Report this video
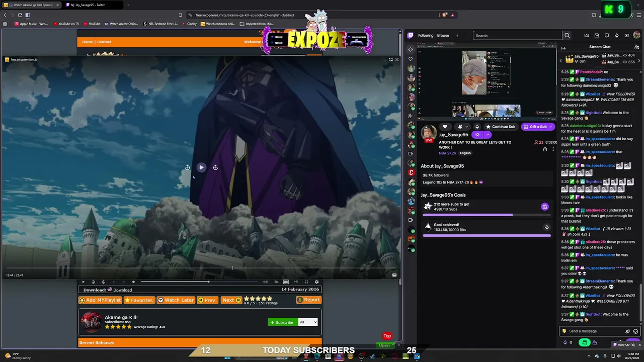Image resolution: width=644 pixels, height=362 pixels. click(308, 300)
